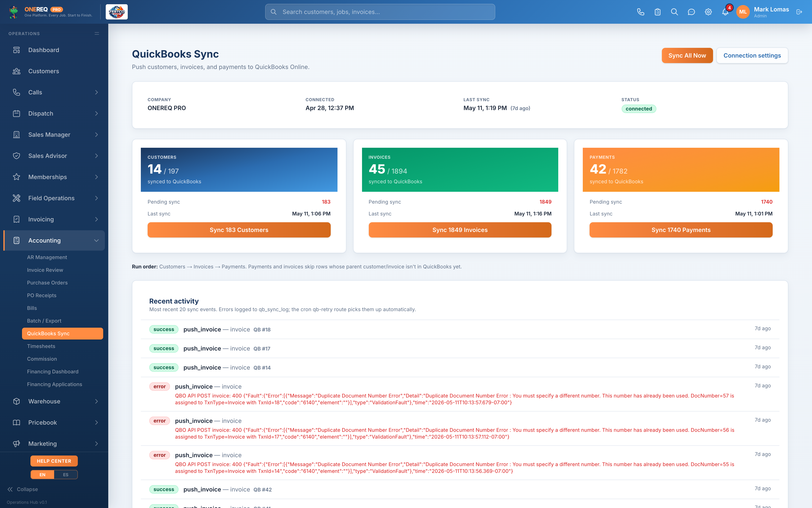
Task: Expand the Sales Manager chevron
Action: coord(97,135)
